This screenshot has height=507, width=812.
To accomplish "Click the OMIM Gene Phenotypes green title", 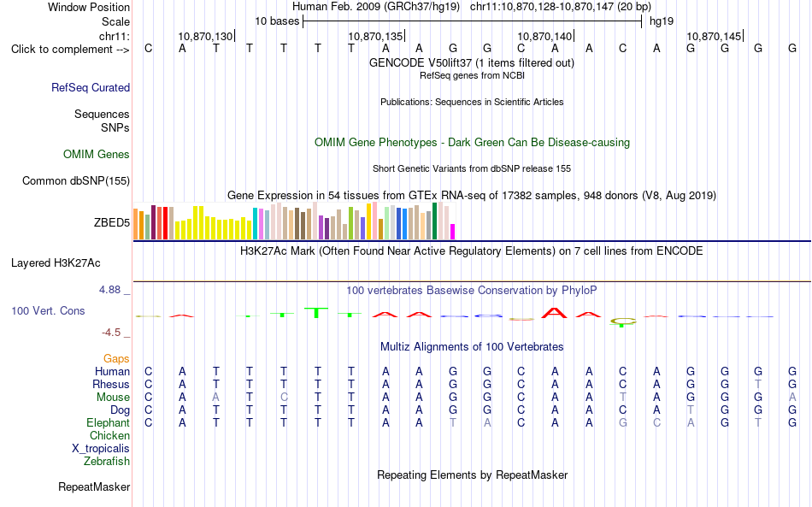I will 473,143.
